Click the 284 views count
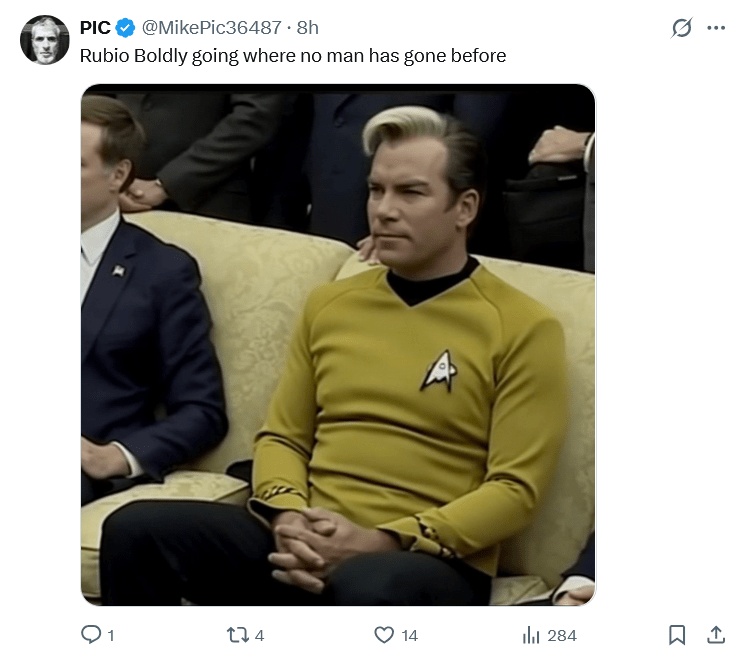Image resolution: width=747 pixels, height=662 pixels. 562,635
